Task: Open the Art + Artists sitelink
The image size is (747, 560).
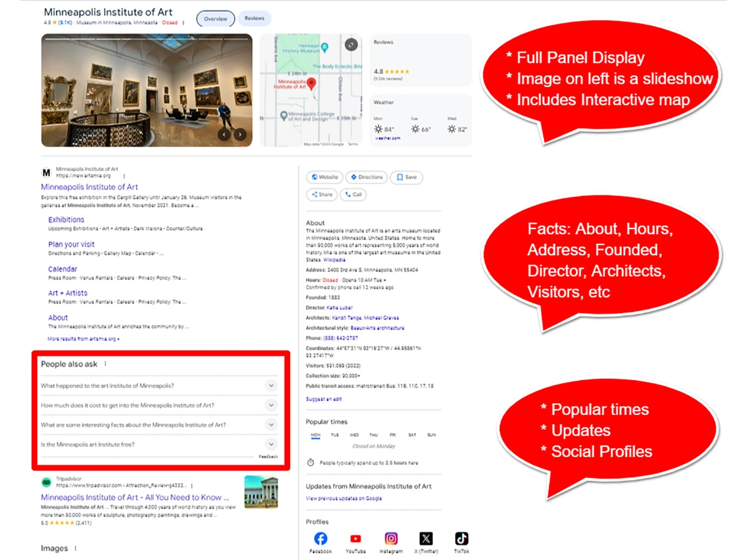Action: pyautogui.click(x=68, y=293)
